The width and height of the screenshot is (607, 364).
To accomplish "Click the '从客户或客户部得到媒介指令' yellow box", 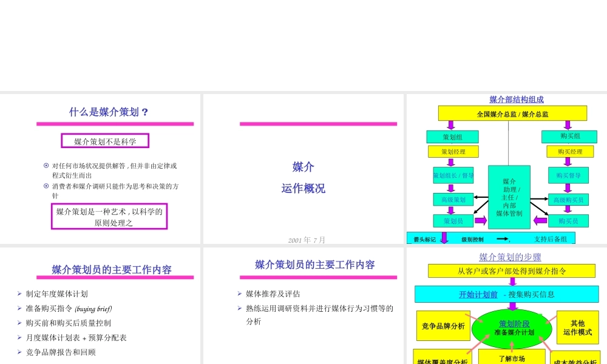I will coord(512,271).
